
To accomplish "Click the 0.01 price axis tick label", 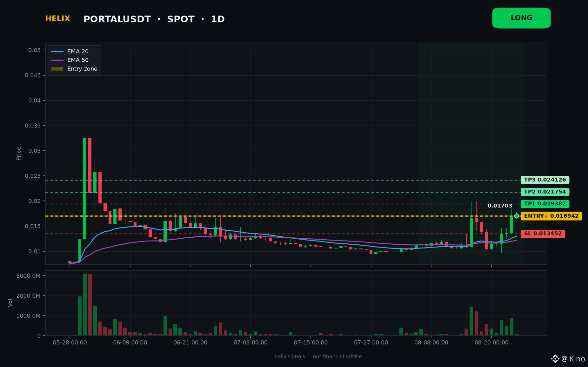I will tap(35, 251).
